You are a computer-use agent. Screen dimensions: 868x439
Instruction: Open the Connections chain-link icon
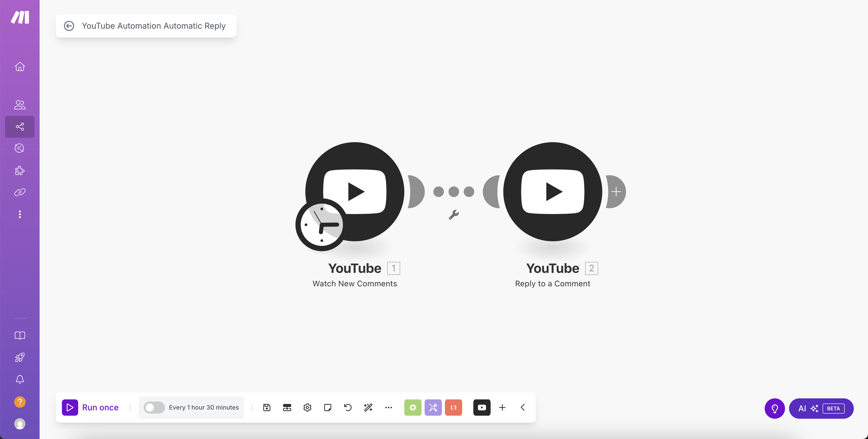click(x=20, y=192)
